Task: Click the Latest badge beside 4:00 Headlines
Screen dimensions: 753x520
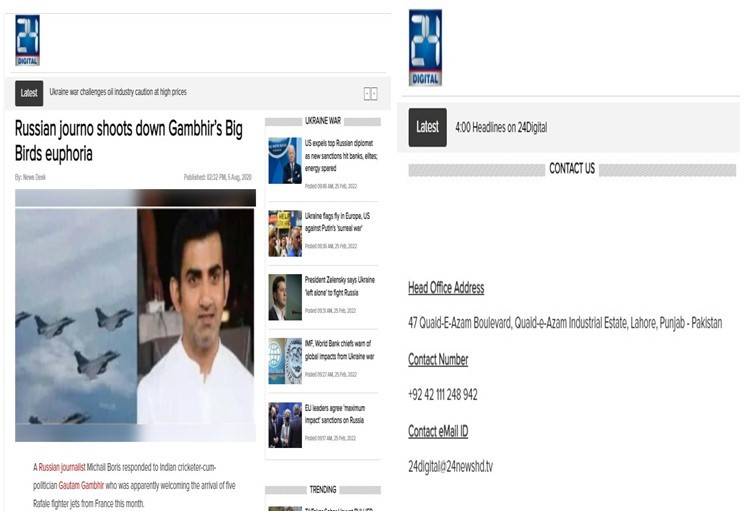Action: pyautogui.click(x=427, y=127)
